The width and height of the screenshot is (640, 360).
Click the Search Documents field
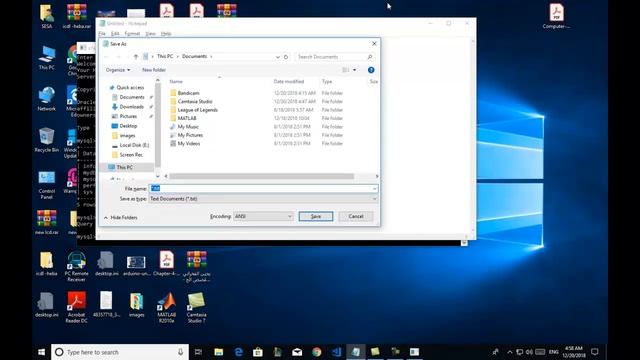(x=335, y=57)
